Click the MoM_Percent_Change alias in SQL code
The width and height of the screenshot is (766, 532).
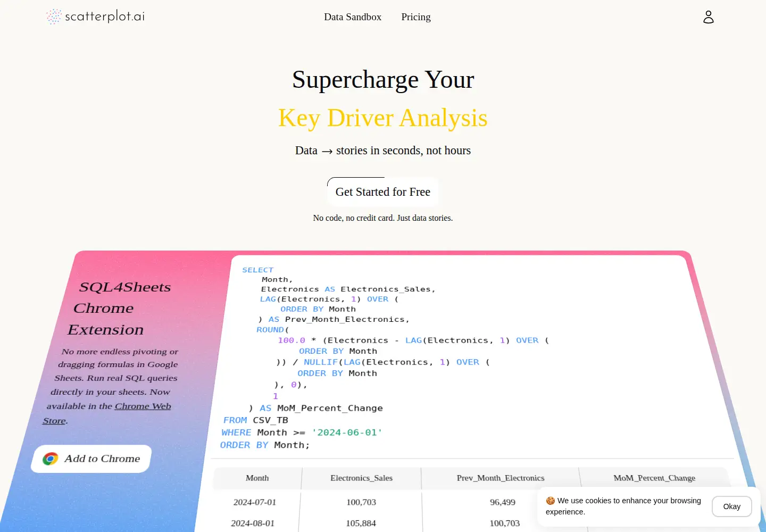pyautogui.click(x=330, y=408)
